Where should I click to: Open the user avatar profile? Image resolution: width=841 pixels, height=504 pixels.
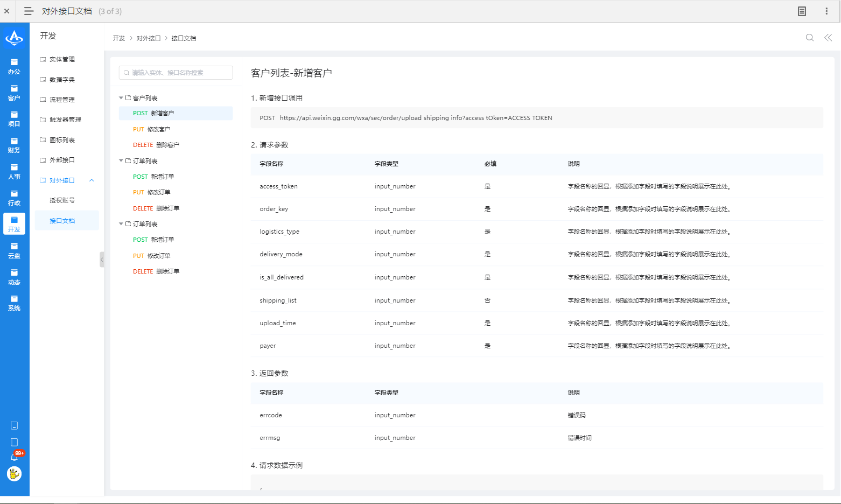pyautogui.click(x=14, y=474)
